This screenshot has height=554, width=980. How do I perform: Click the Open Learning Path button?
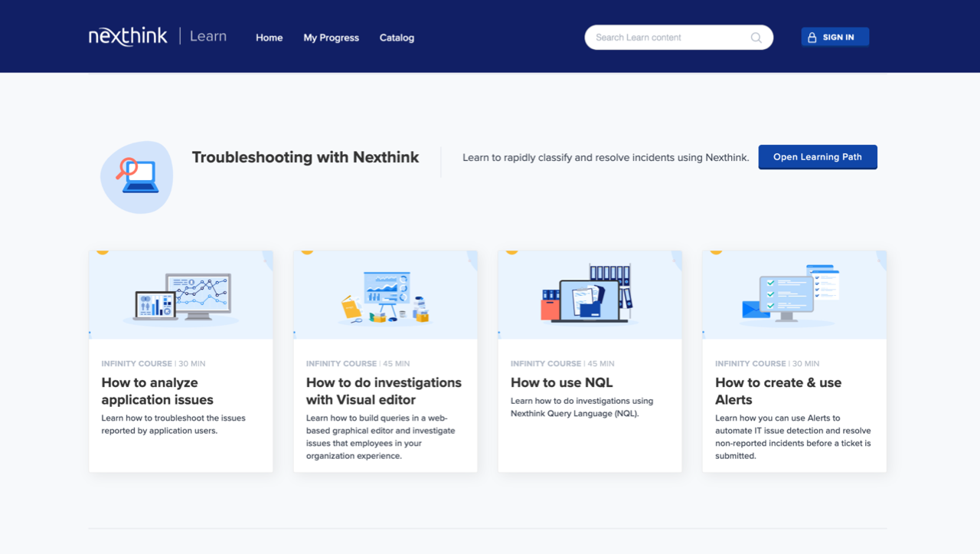click(817, 156)
